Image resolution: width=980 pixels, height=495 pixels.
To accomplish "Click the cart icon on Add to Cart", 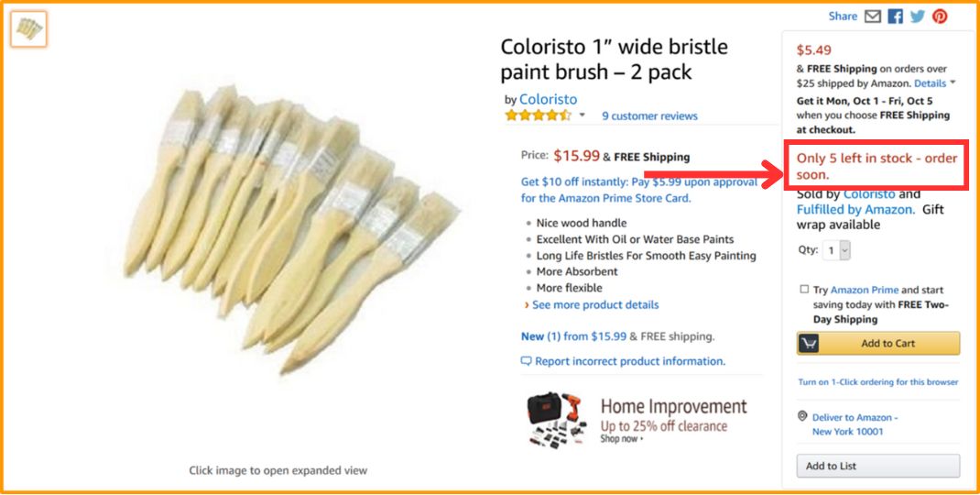I will (809, 344).
